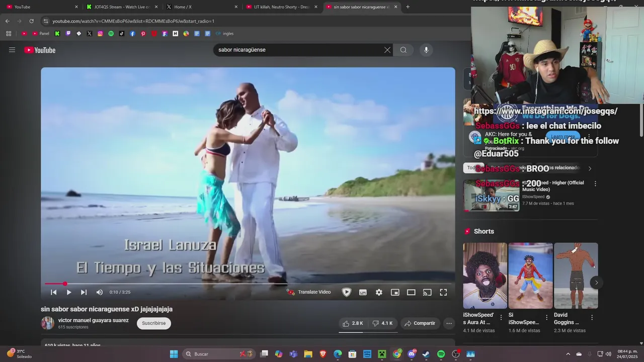Clear the search text with X
644x362 pixels.
coord(387,50)
